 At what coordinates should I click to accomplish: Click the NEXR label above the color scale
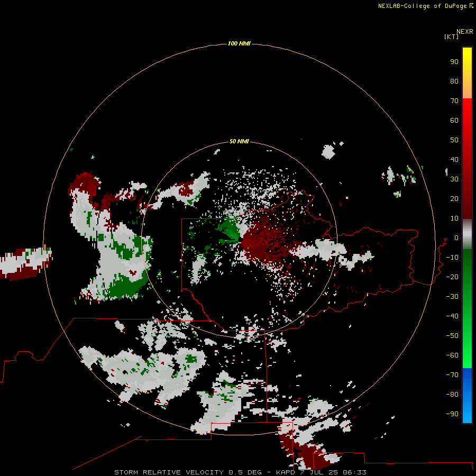[465, 32]
